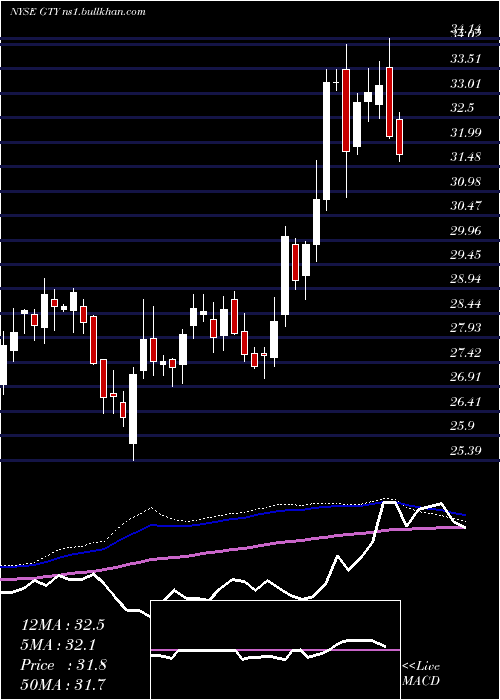This screenshot has height=700, width=500.
Task: Click the Price : 31.8 readout
Action: [63, 665]
